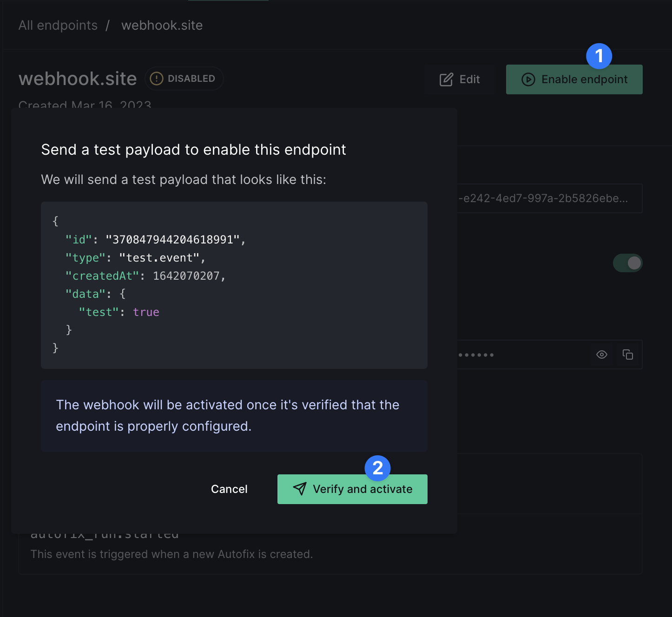Toggle the endpoint switch

(627, 263)
